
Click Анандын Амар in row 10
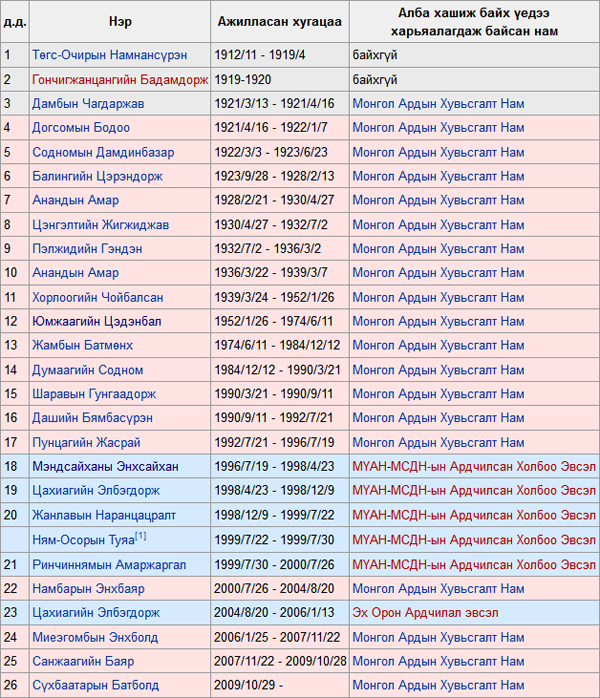coord(76,273)
